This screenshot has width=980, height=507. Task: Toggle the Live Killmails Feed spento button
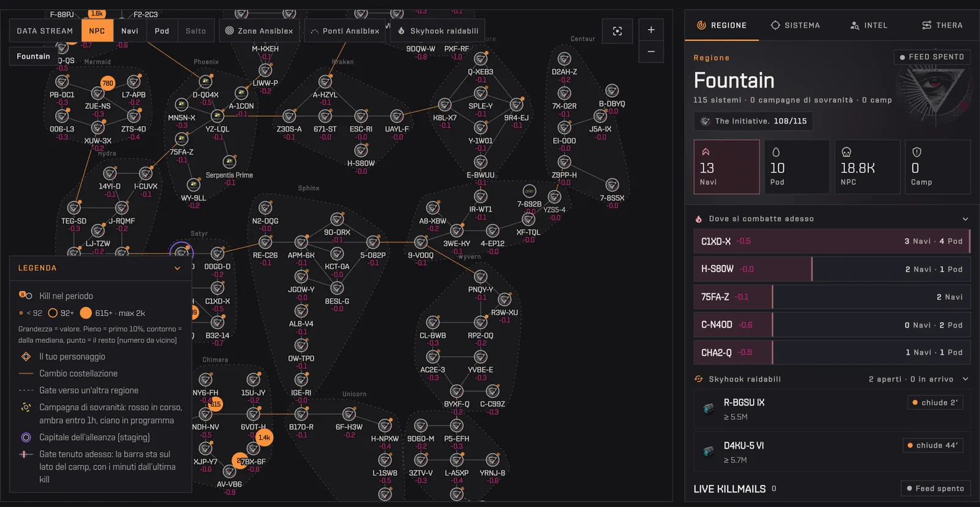point(935,489)
